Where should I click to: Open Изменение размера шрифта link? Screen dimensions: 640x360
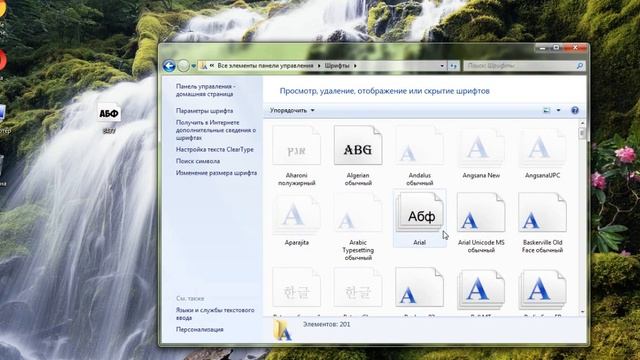tap(216, 173)
